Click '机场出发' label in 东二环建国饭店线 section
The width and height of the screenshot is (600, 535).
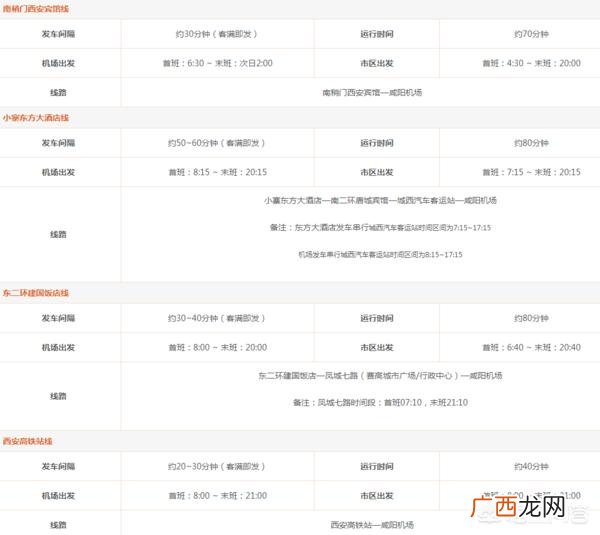pos(58,347)
